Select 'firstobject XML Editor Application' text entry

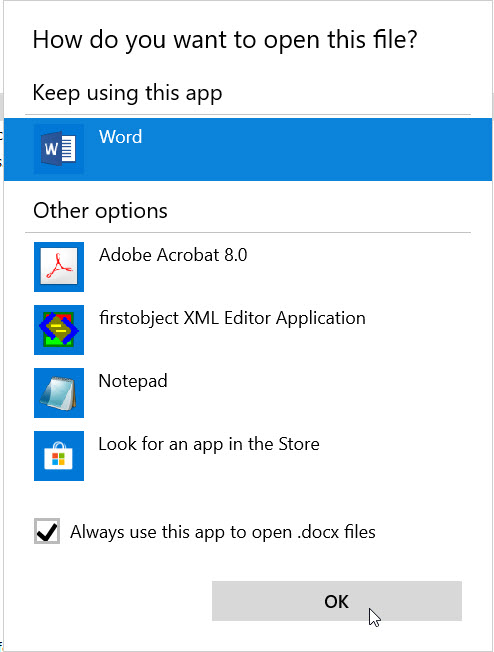232,319
